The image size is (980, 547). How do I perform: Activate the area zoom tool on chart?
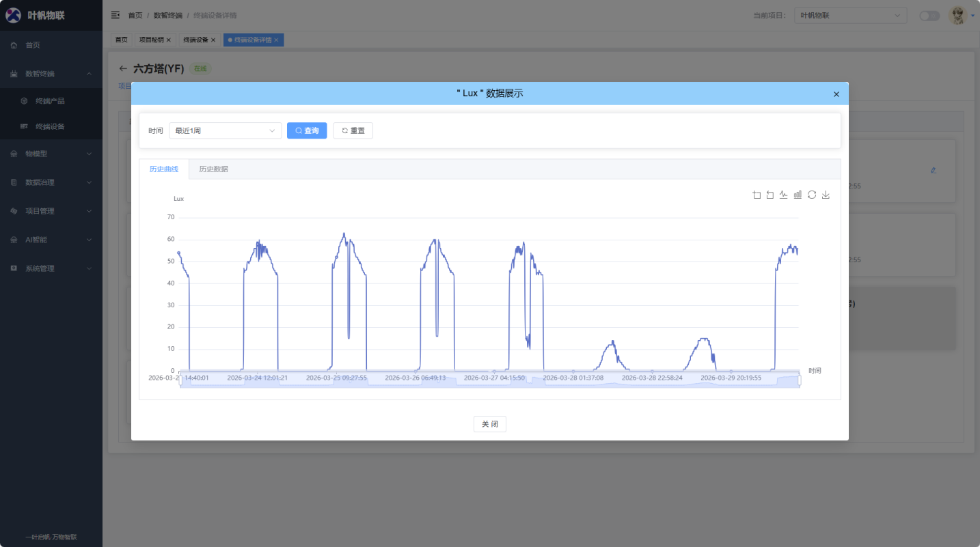[757, 195]
